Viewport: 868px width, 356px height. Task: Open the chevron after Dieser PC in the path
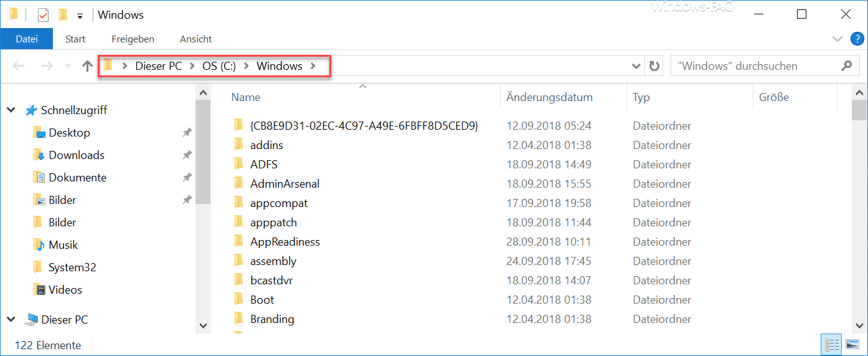click(192, 66)
